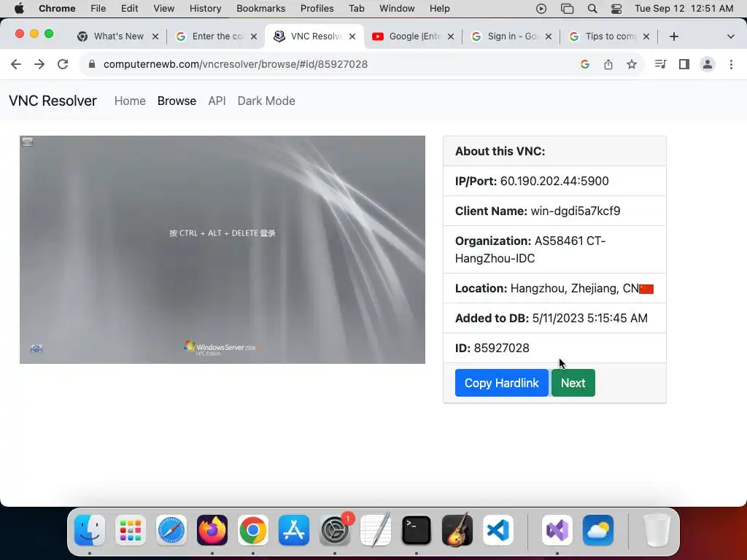This screenshot has height=560, width=747.
Task: Close the What's New tab
Action: (155, 36)
